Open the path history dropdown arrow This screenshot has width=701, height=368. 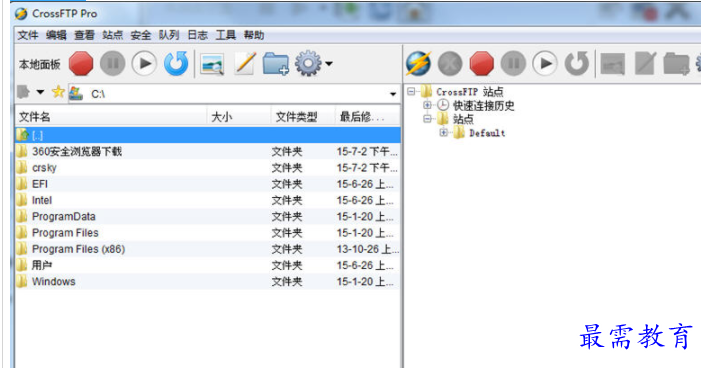pos(40,93)
